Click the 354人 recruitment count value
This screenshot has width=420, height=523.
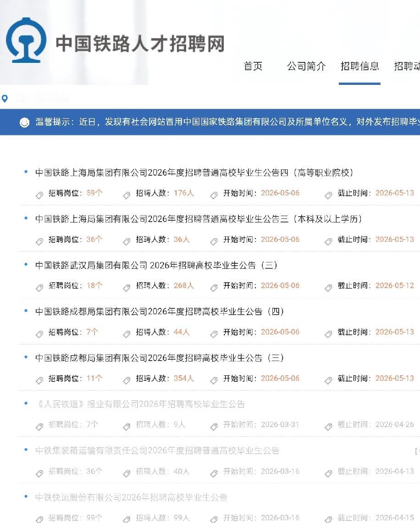184,378
